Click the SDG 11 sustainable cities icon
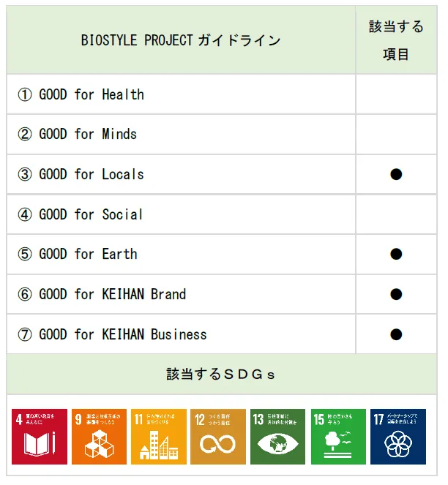The width and height of the screenshot is (448, 485). pos(159,437)
